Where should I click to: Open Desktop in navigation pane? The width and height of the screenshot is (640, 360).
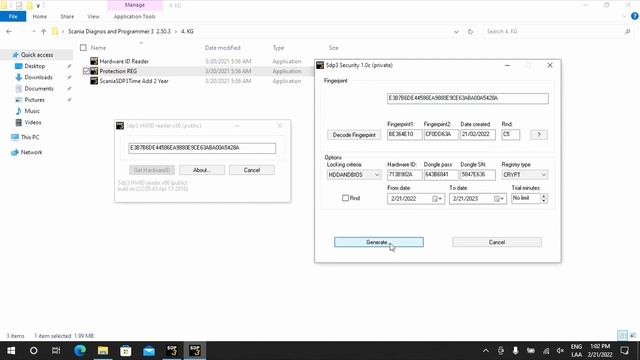click(x=35, y=66)
